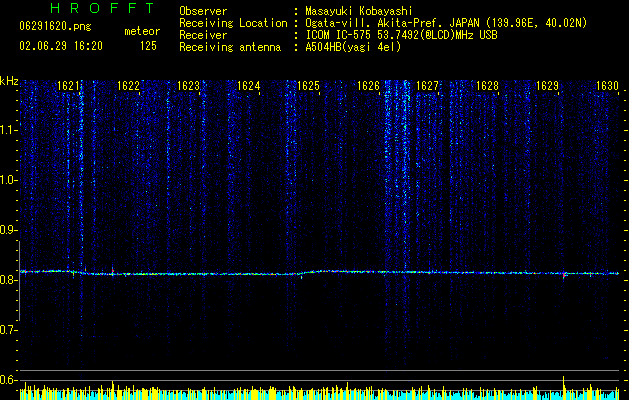Image resolution: width=629 pixels, height=400 pixels.
Task: Click the meteor label
Action: (x=142, y=31)
